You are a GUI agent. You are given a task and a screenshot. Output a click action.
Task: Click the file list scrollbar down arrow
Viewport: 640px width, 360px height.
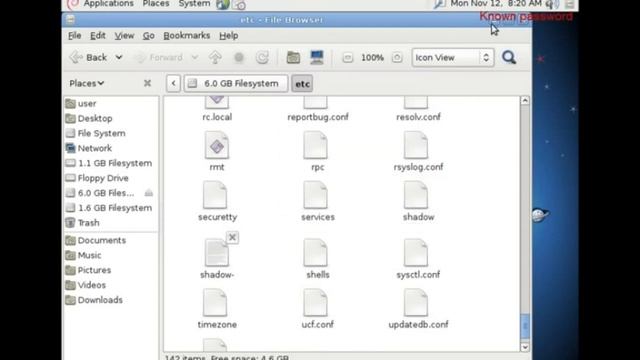525,347
